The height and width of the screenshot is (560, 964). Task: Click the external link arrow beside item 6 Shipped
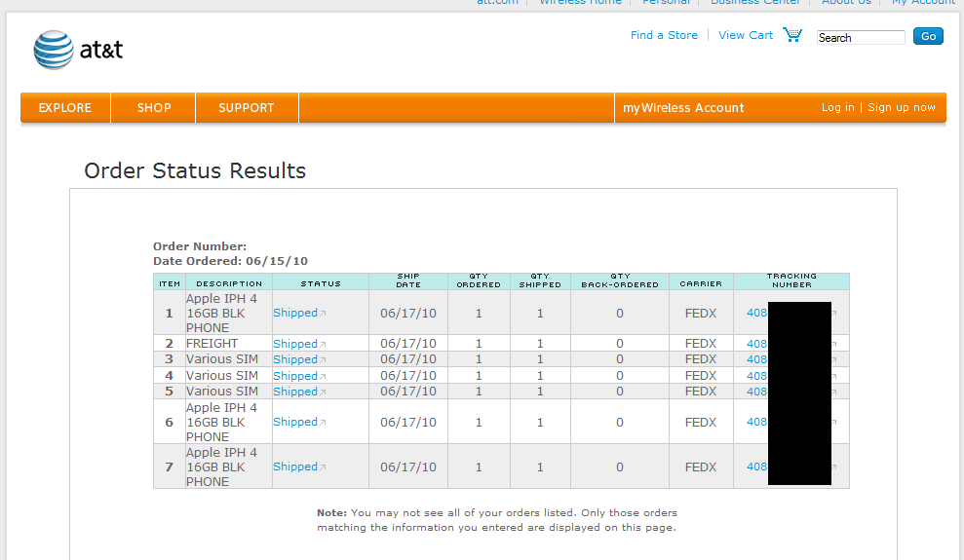[323, 423]
